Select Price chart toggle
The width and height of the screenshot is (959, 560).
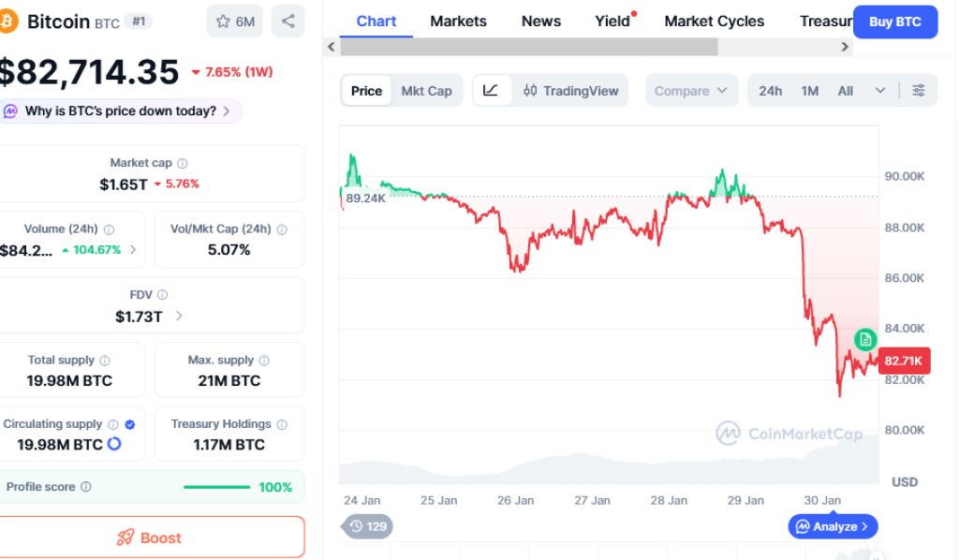(x=366, y=91)
